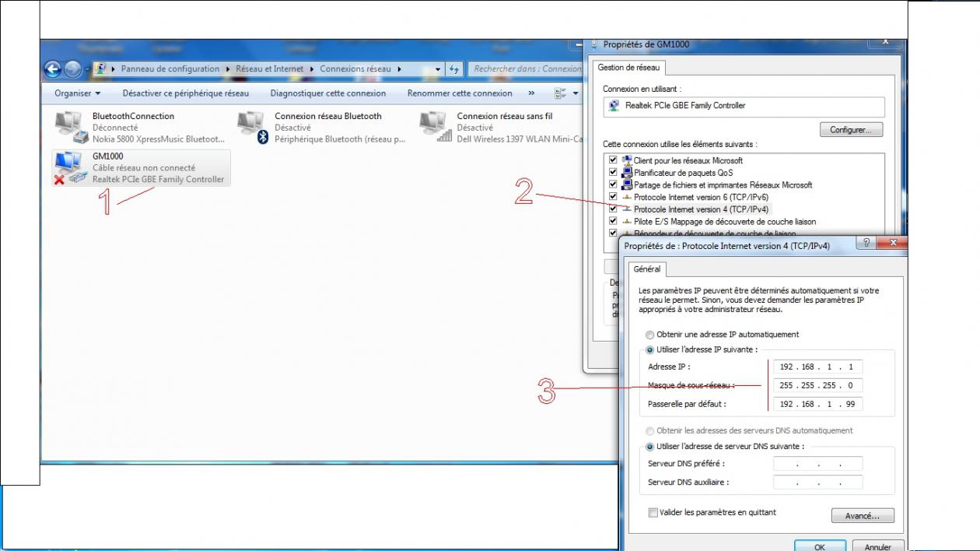The image size is (980, 551).
Task: Select the Connexion réseau Bluetooth adapter icon
Action: tap(253, 127)
